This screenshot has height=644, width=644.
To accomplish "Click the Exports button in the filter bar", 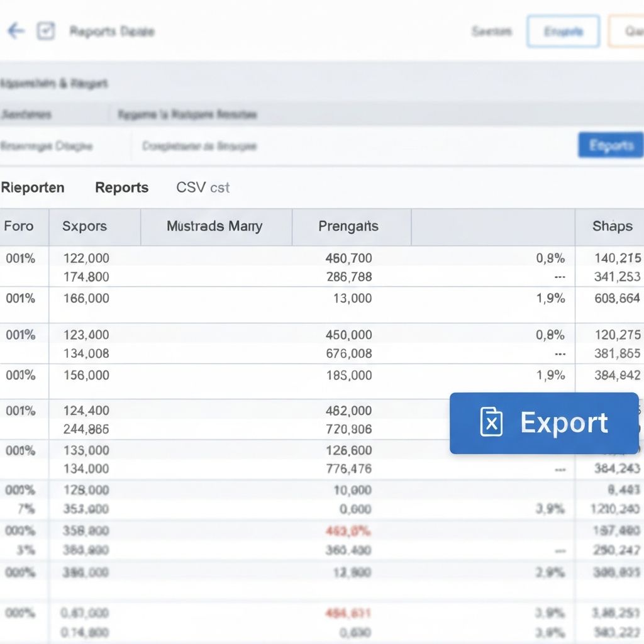I will click(610, 145).
